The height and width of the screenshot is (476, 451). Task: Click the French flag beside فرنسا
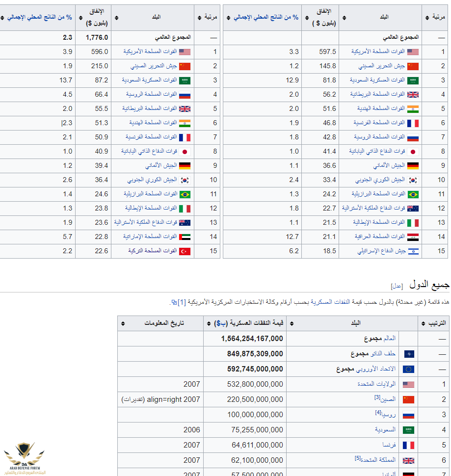pyautogui.click(x=408, y=445)
